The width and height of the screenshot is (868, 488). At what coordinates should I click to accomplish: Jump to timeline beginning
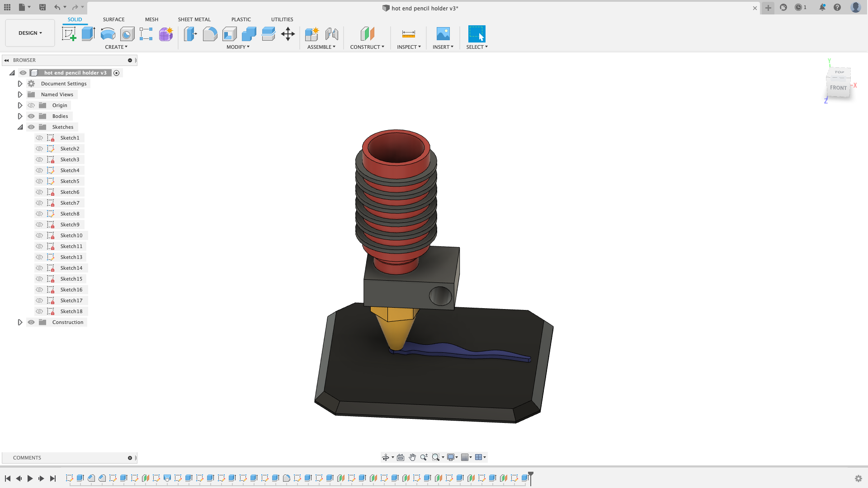(x=8, y=479)
